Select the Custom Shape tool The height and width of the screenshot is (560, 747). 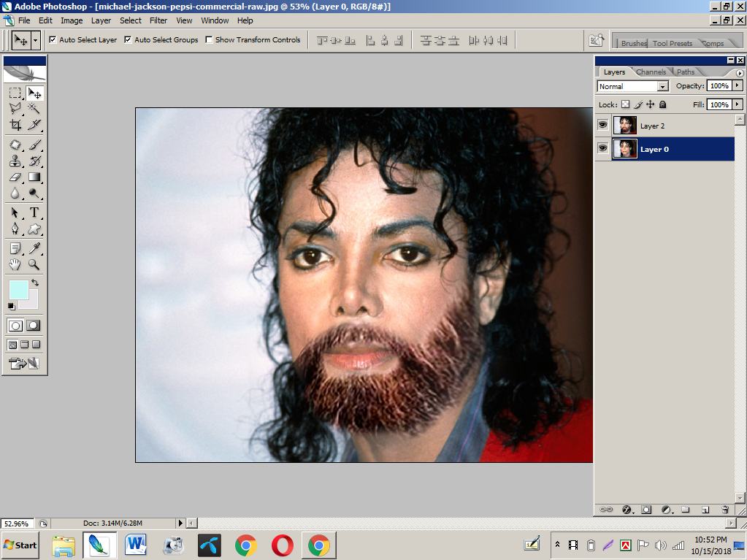coord(34,229)
